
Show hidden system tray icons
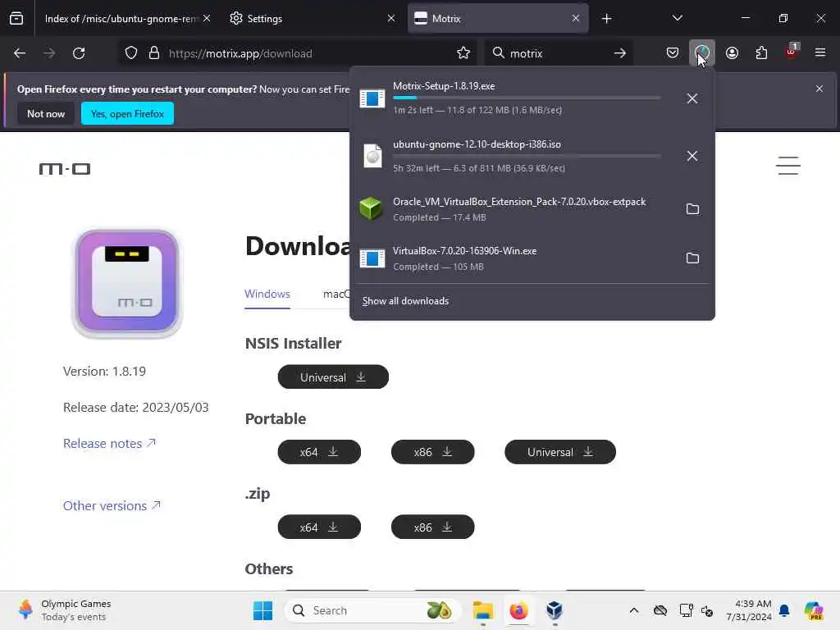634,610
